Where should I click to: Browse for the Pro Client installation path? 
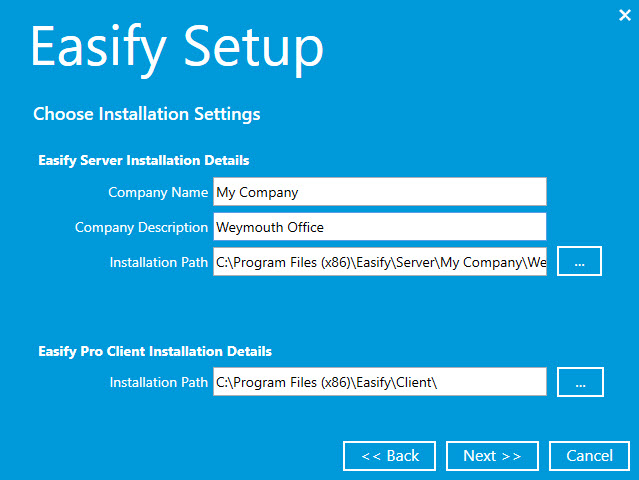tap(580, 382)
